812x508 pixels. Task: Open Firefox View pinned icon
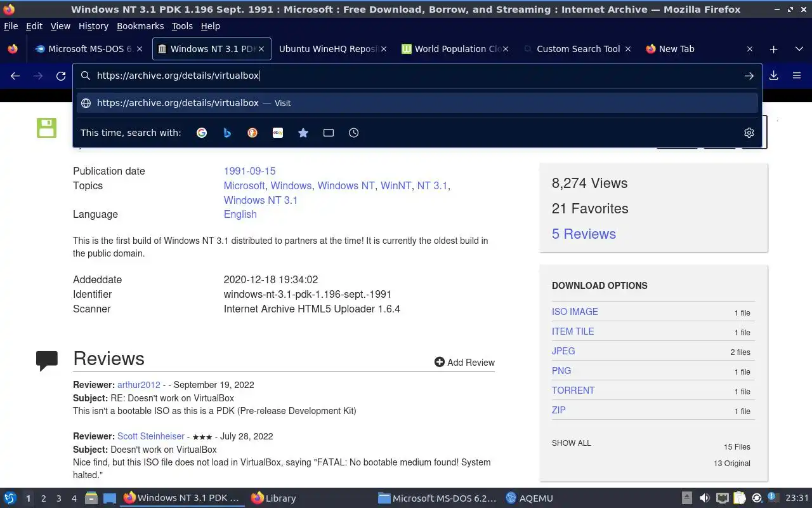(x=13, y=49)
